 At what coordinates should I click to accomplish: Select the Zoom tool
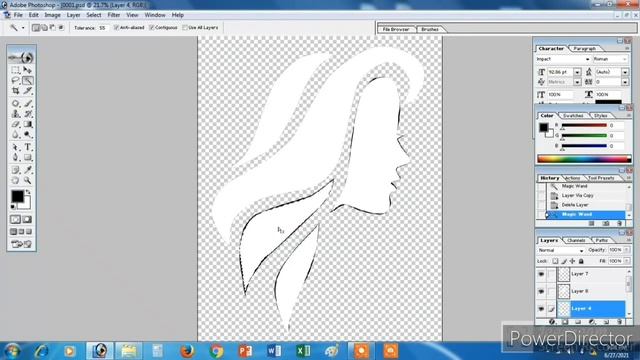tap(27, 180)
